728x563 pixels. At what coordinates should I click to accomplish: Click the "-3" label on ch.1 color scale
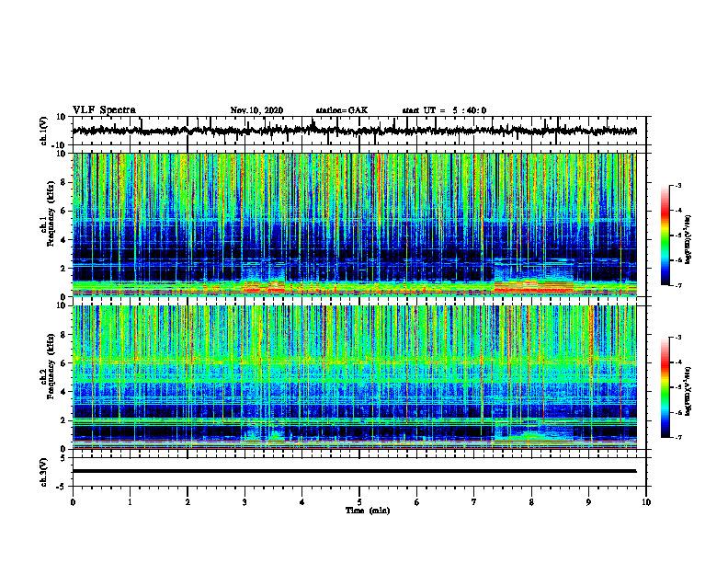click(677, 186)
